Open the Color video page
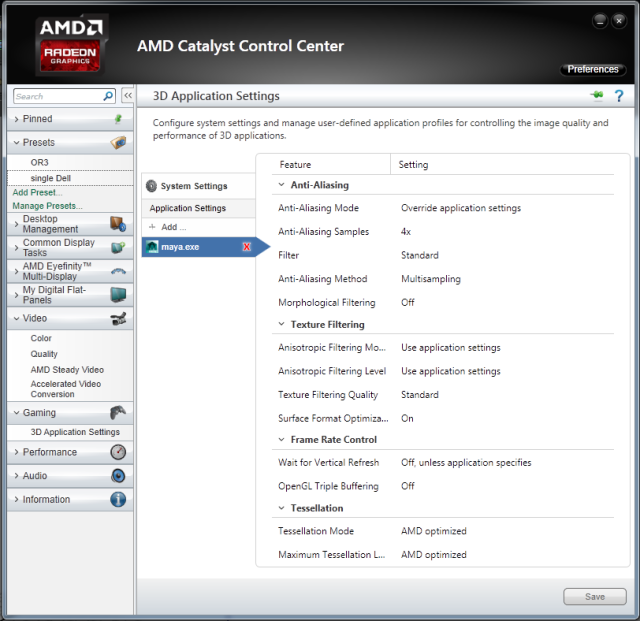Screen dimensions: 640x621 (x=41, y=338)
